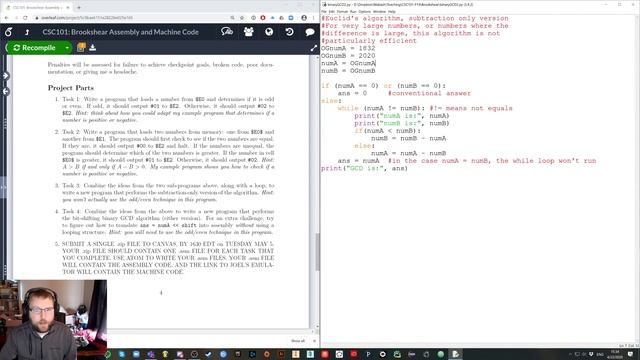640x360 pixels.
Task: Click the Chrome back arrow
Action: click(x=6, y=18)
